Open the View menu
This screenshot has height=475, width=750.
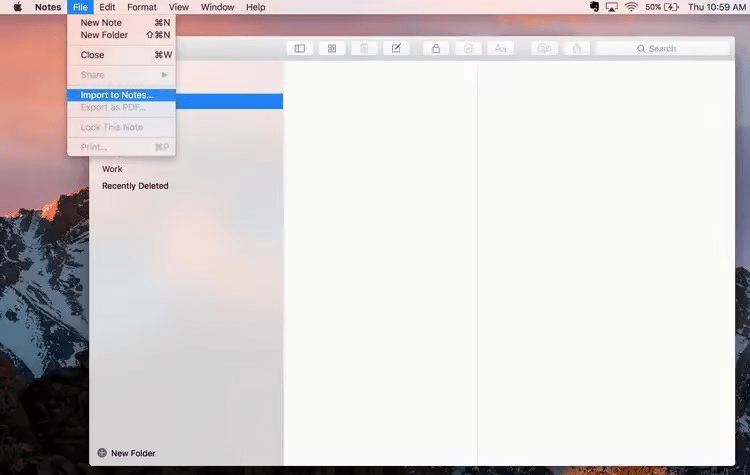pos(178,7)
